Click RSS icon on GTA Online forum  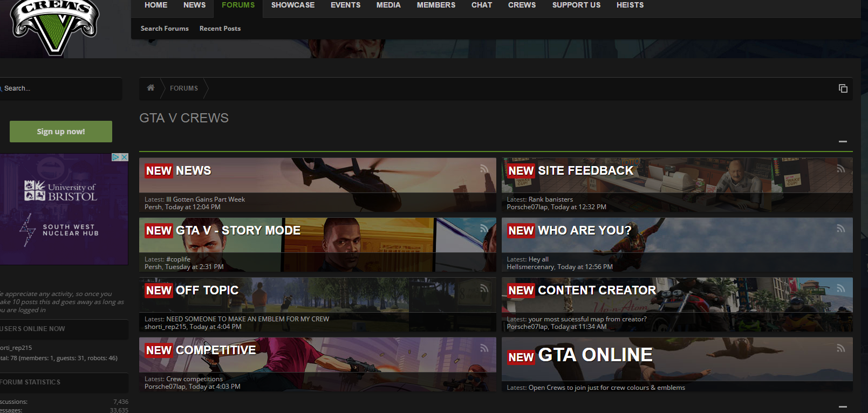point(840,349)
